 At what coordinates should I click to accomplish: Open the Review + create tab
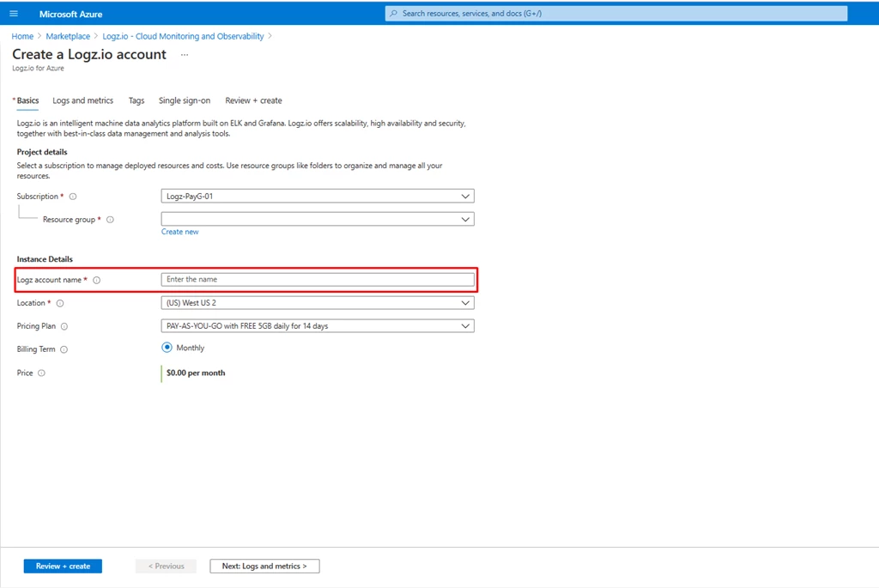253,100
